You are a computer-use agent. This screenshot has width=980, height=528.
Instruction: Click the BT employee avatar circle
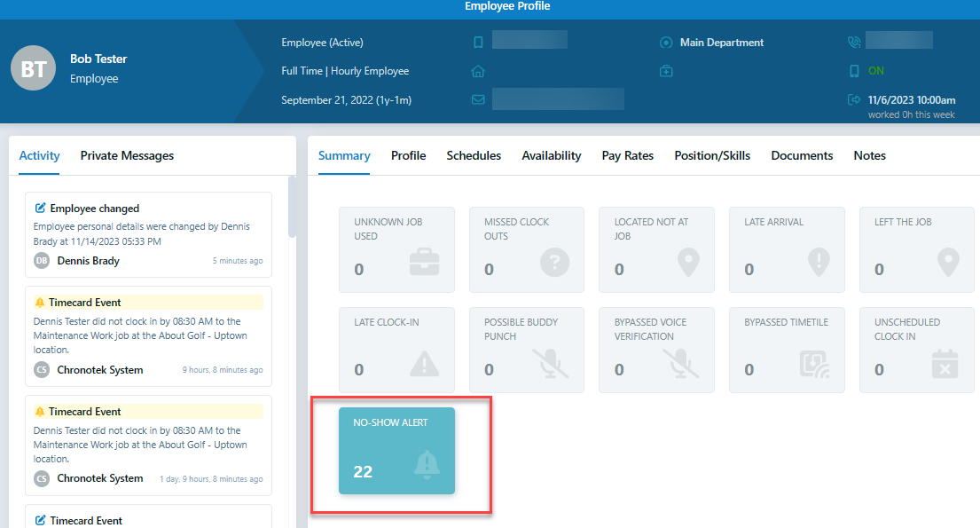tap(34, 68)
